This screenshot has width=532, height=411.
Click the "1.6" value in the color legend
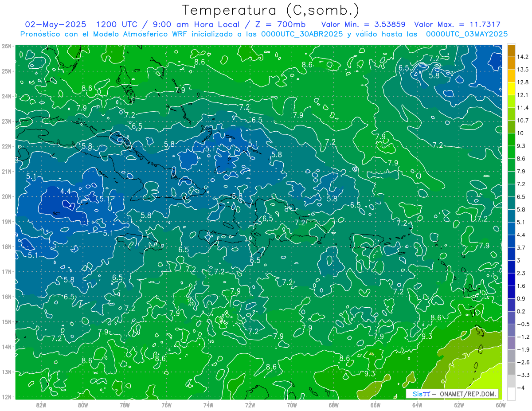(521, 286)
